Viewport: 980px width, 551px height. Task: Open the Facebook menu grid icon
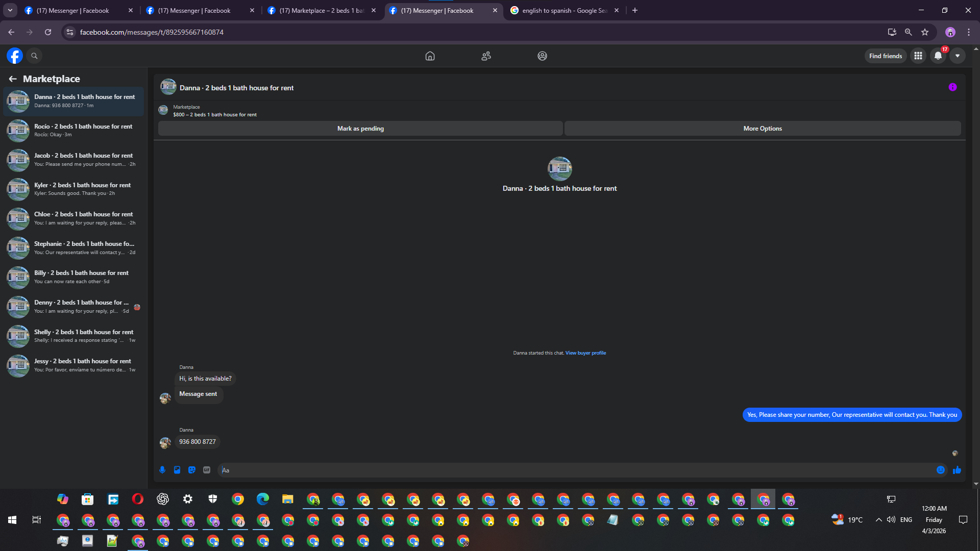918,56
